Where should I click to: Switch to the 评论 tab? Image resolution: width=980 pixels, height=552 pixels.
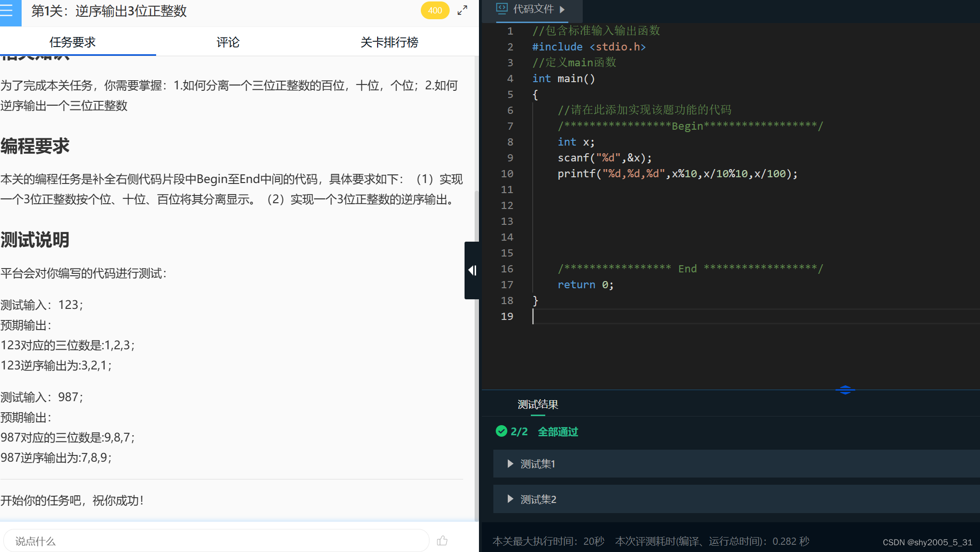[x=228, y=42]
